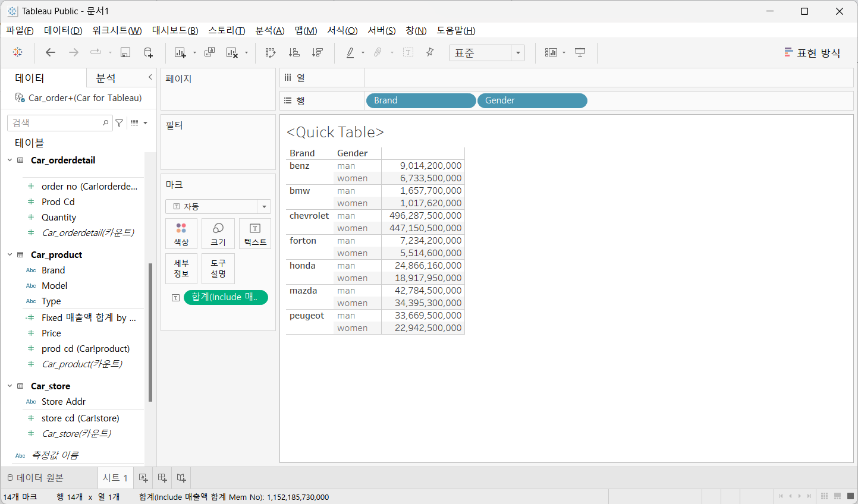Click the chevrolet row header
Viewport: 858px width, 504px height.
(309, 216)
